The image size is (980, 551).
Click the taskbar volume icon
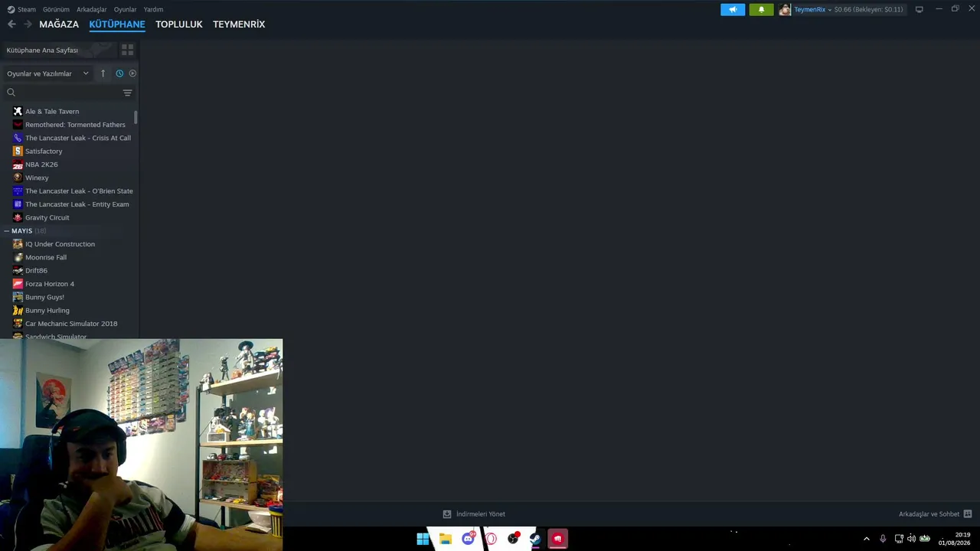(x=911, y=539)
